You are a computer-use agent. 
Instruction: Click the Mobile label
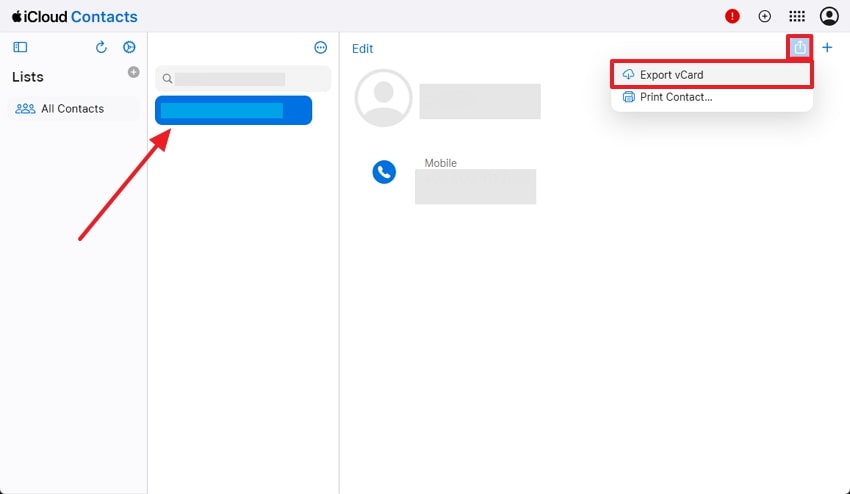click(x=440, y=163)
